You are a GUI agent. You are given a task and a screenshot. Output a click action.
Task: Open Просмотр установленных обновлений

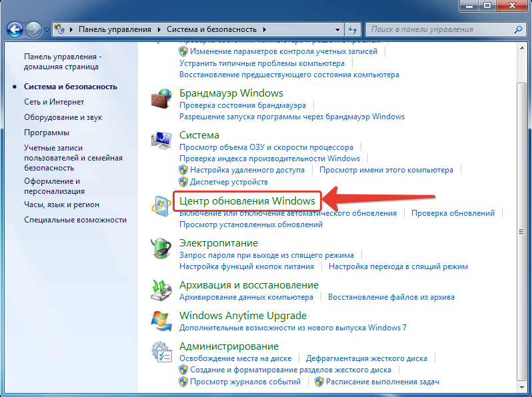point(251,224)
